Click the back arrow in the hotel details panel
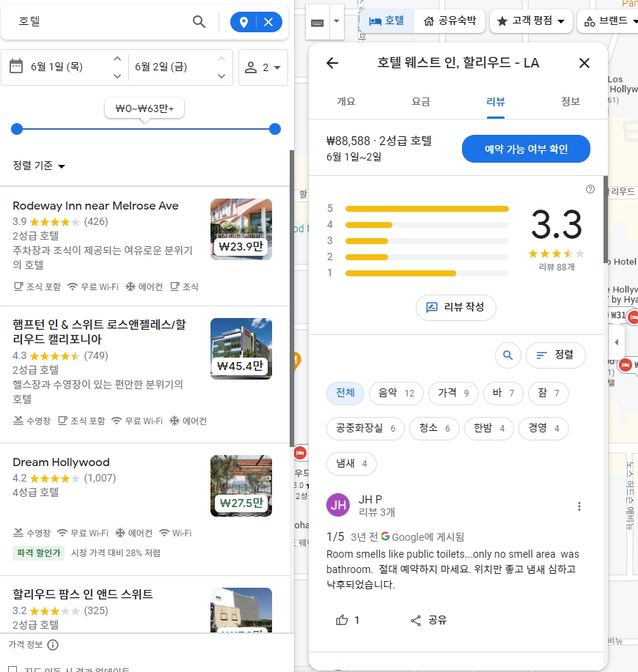Image resolution: width=638 pixels, height=672 pixels. point(332,63)
